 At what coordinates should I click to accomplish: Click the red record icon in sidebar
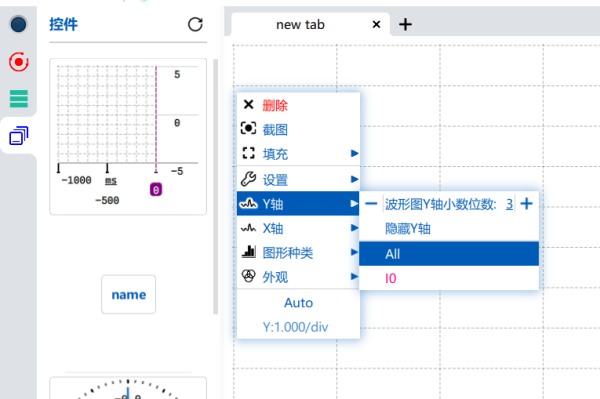19,62
